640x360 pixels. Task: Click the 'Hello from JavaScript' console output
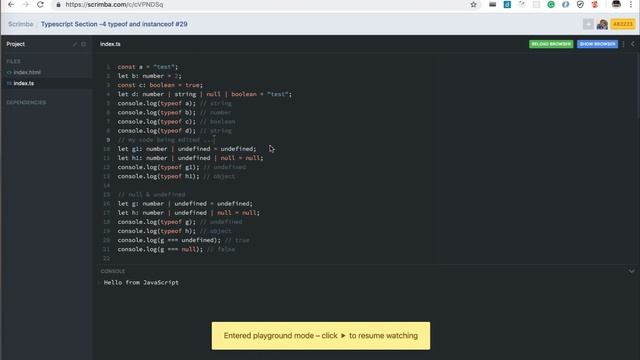[141, 282]
